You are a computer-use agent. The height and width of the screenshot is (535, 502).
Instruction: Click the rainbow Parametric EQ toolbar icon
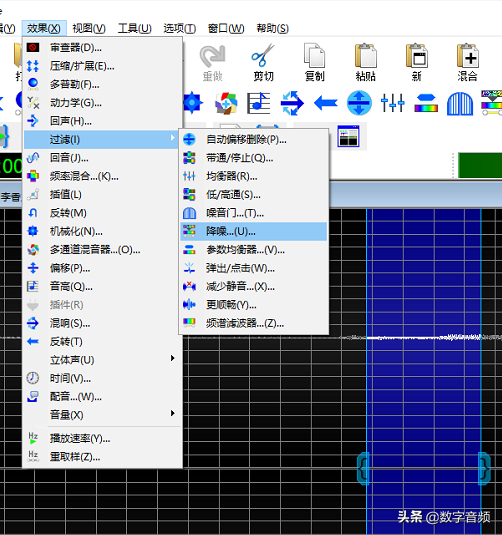click(x=426, y=103)
